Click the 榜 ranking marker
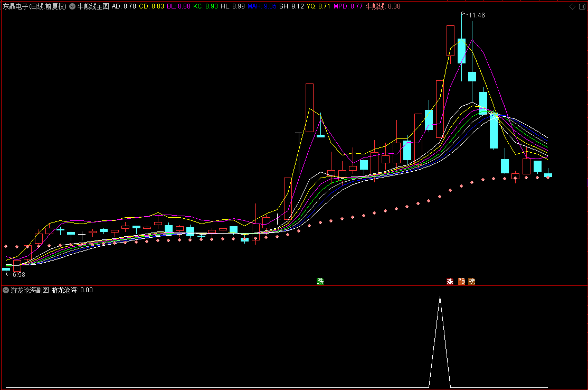The image size is (588, 390). point(472,282)
